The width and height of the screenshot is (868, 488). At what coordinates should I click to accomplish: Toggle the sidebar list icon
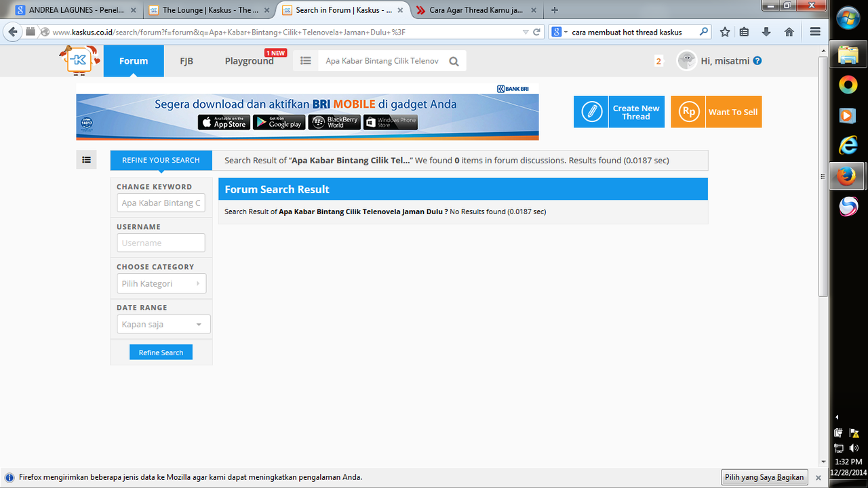tap(86, 160)
